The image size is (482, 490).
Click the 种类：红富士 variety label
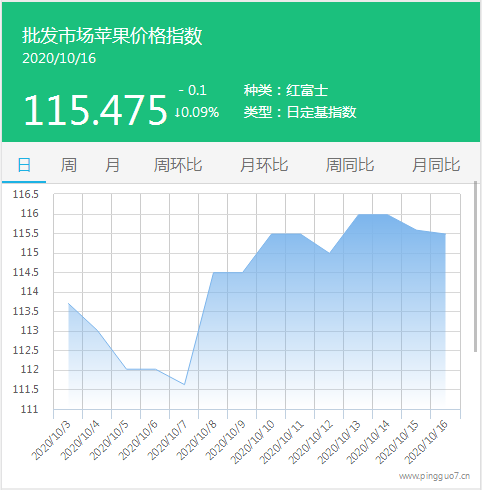click(x=286, y=91)
